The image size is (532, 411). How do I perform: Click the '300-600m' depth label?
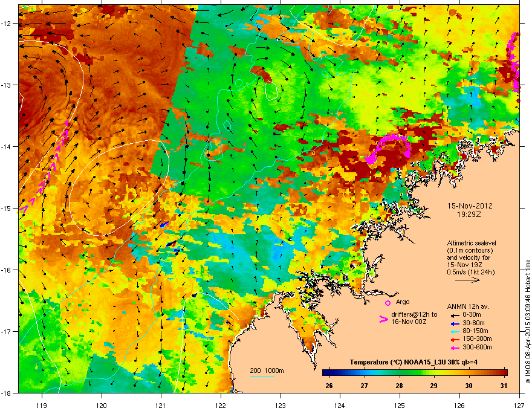[477, 348]
